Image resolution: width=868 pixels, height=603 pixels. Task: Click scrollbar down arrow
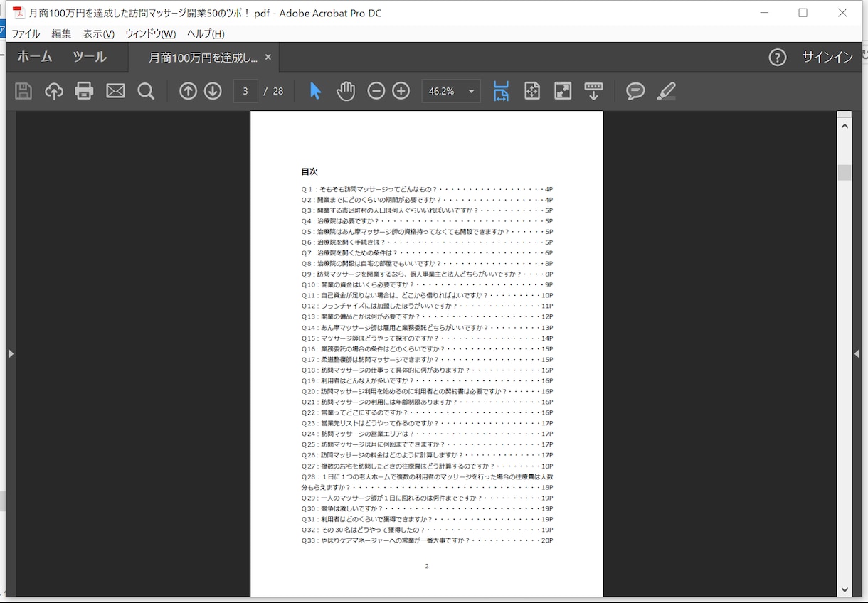[x=845, y=589]
